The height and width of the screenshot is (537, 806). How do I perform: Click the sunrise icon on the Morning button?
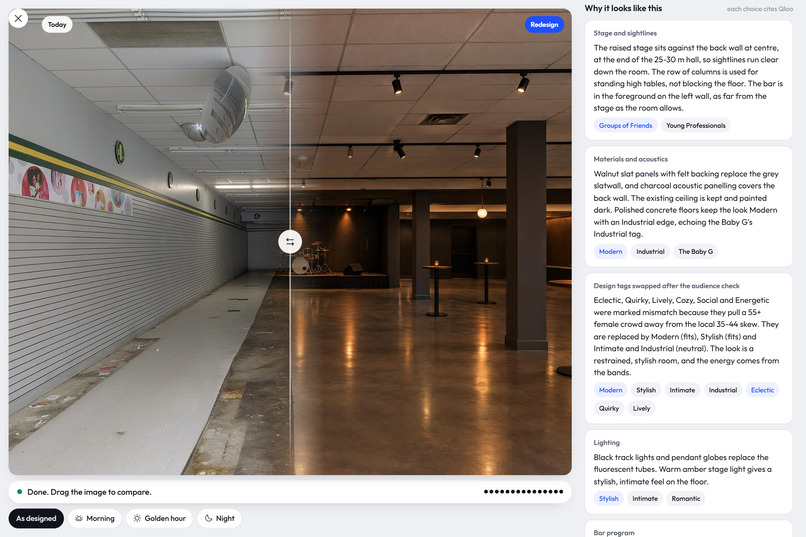coord(79,519)
